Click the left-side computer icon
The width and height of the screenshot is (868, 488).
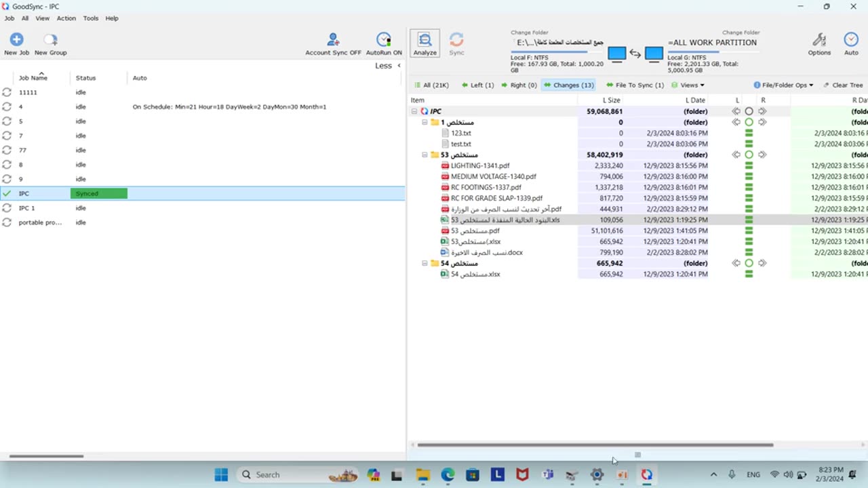coord(616,54)
